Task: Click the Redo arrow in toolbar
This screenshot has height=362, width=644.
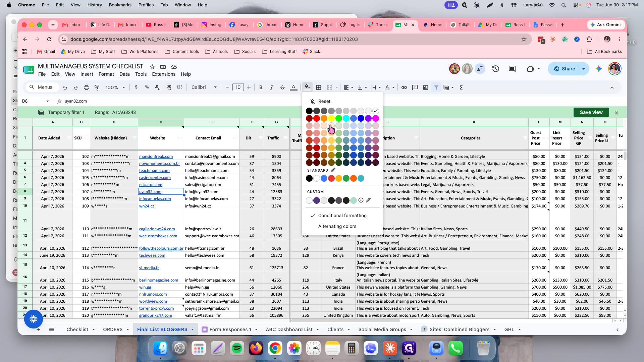Action: coord(76,87)
